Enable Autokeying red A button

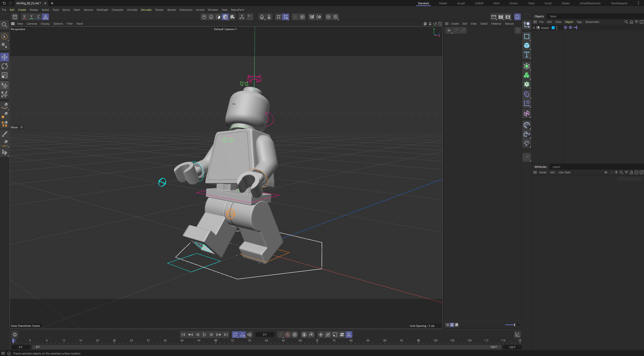[x=288, y=335]
